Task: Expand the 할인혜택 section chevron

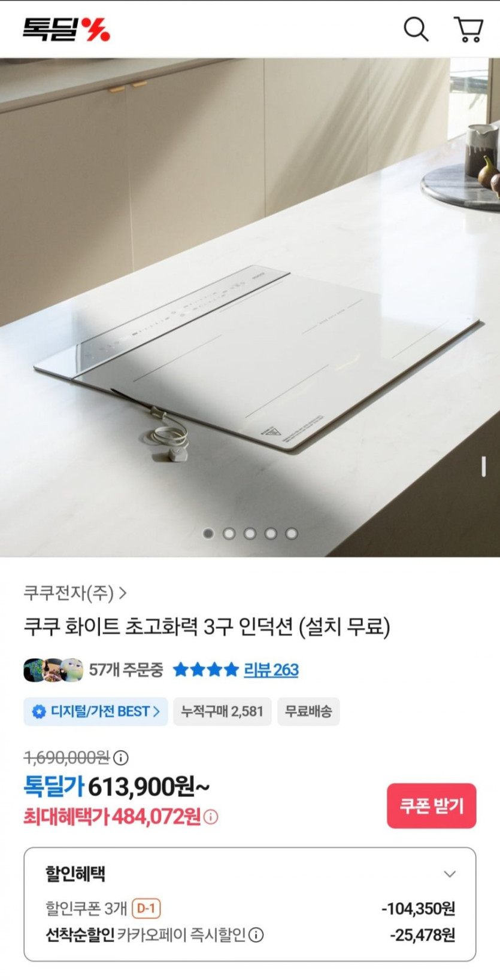Action: (x=450, y=874)
